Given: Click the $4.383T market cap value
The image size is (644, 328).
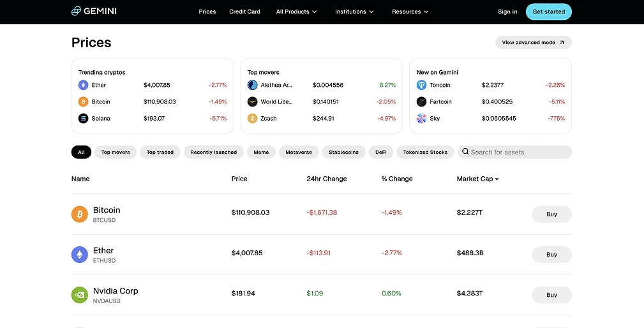Looking at the screenshot, I should point(470,294).
